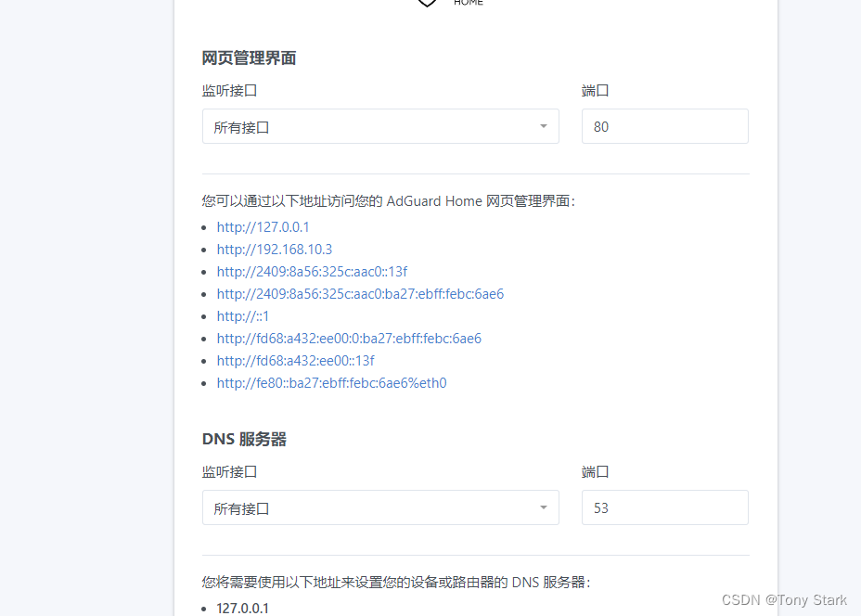Click the 网页管理界面 heading
Screen dimensions: 861x616
click(x=250, y=58)
